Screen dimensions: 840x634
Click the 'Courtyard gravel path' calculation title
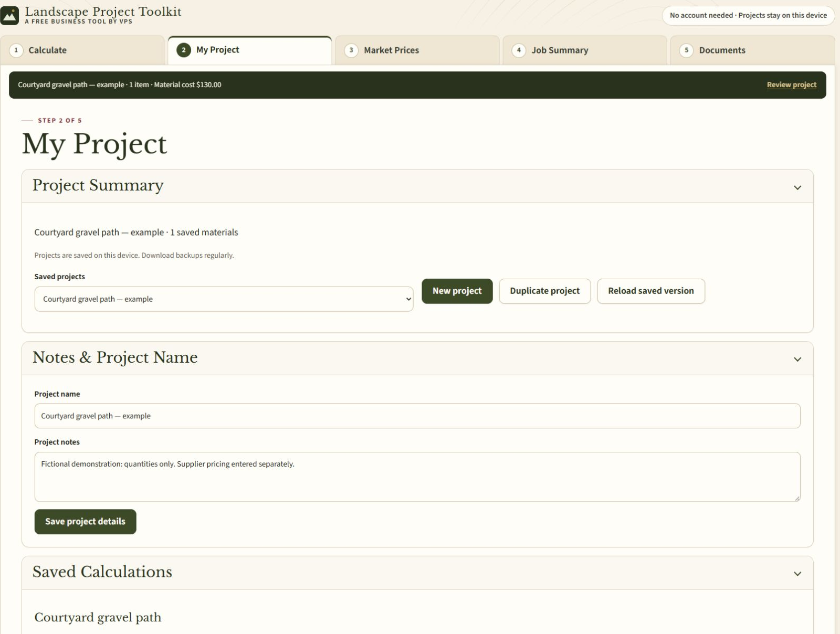98,617
